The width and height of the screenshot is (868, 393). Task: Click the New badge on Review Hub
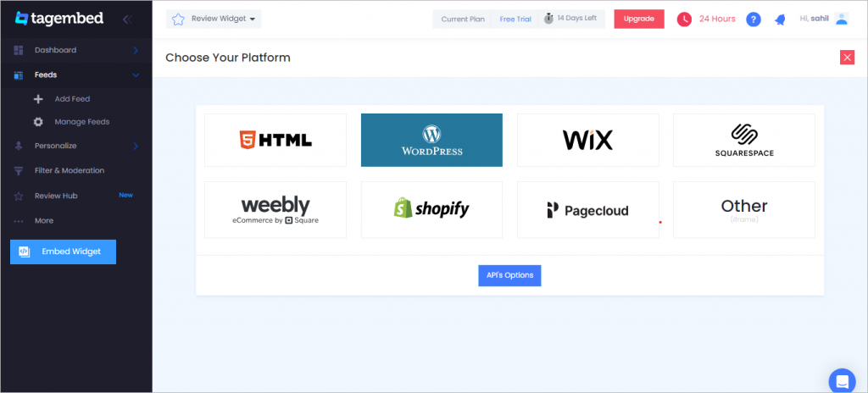tap(125, 196)
